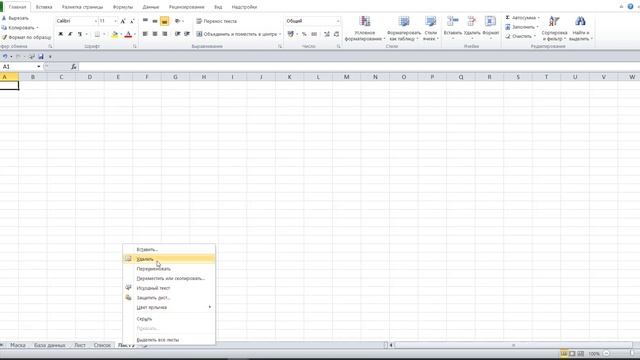This screenshot has height=360, width=640.
Task: Click the A1 name box field
Action: 18,67
